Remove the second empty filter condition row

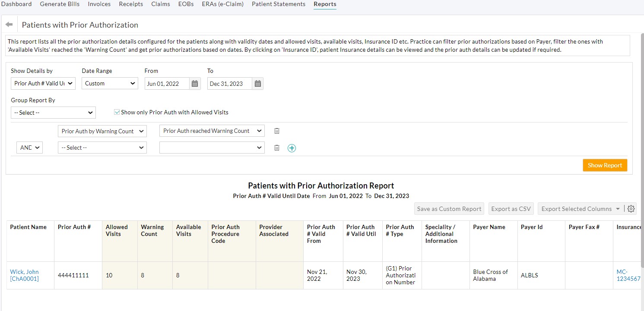[276, 148]
